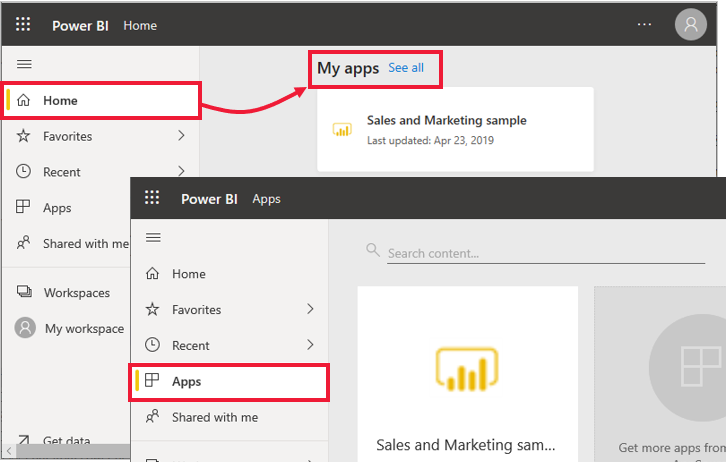Image resolution: width=726 pixels, height=462 pixels.
Task: Select Apps in the Apps window sidebar
Action: point(230,382)
